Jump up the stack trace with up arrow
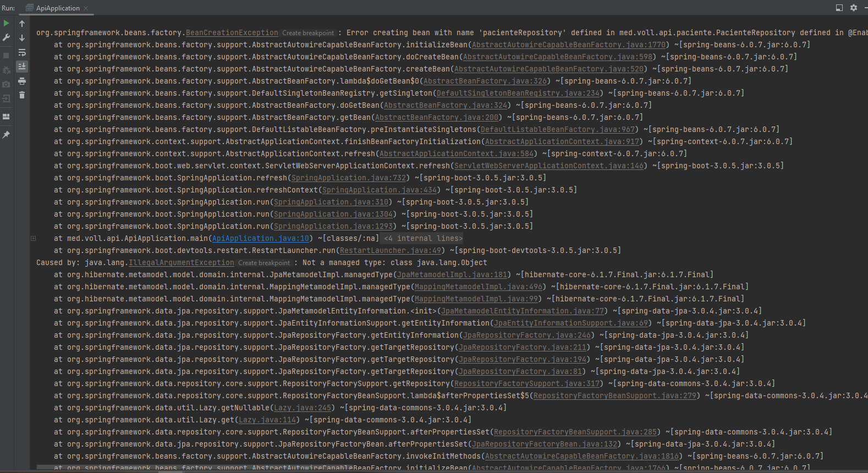This screenshot has height=473, width=868. click(22, 24)
